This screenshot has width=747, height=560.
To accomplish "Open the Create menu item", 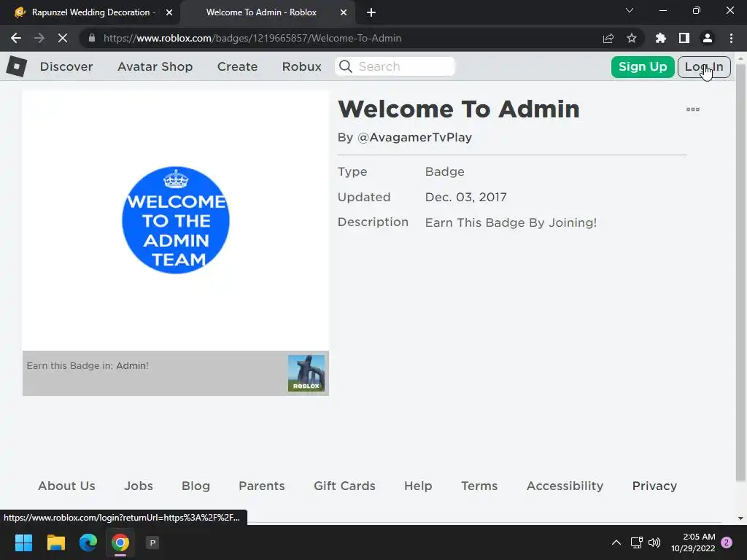I will (237, 66).
